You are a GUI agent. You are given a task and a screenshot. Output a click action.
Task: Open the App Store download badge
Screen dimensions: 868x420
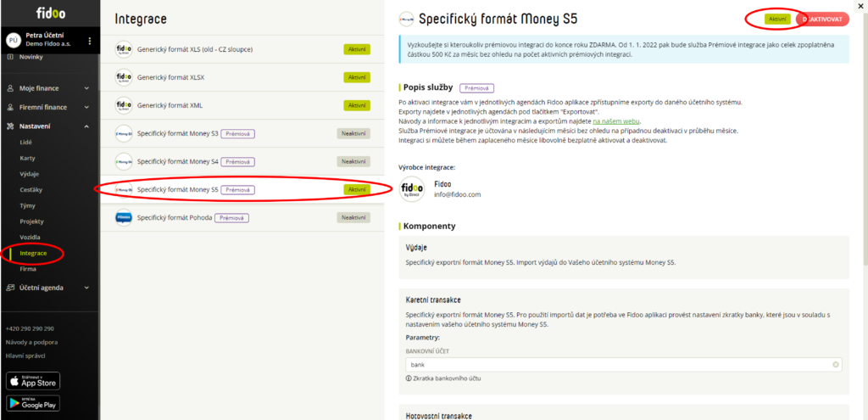pos(33,381)
